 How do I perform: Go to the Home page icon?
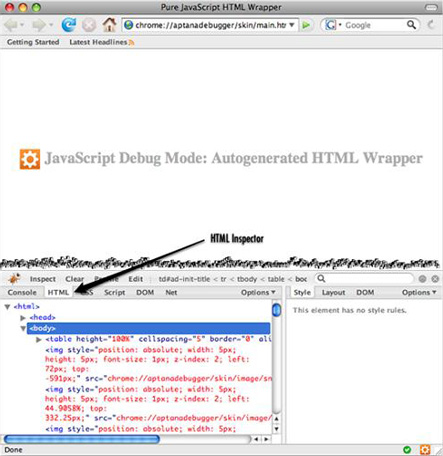pos(109,25)
